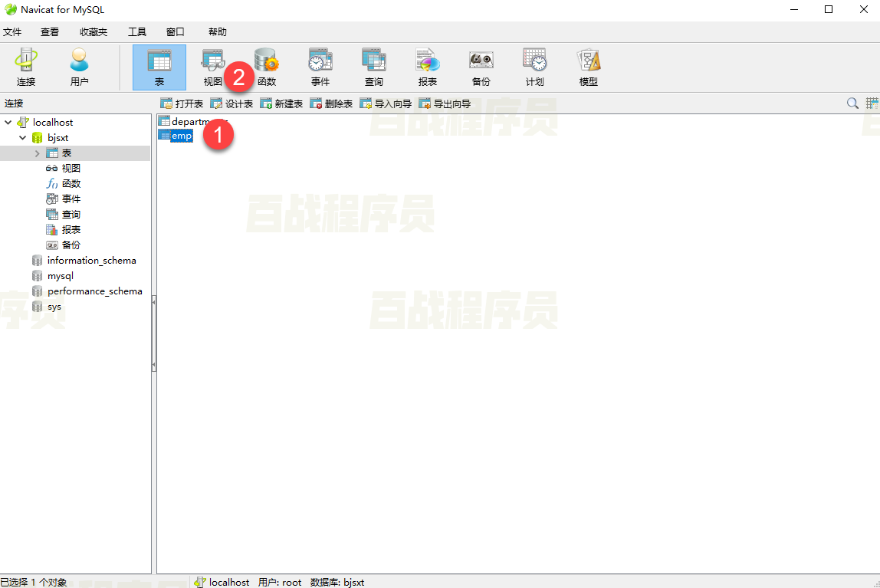Viewport: 880px width, 588px height.
Task: Open the Report (报表) toolbar icon
Action: click(427, 67)
